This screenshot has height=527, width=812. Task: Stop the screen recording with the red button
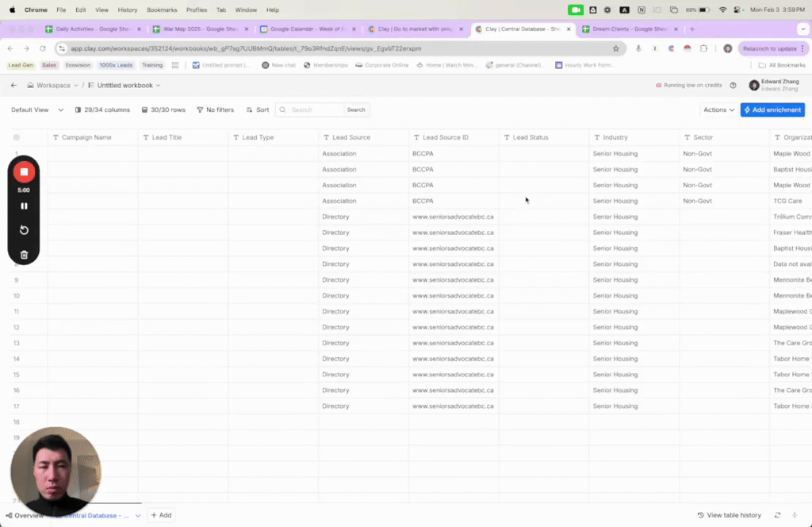(x=24, y=172)
